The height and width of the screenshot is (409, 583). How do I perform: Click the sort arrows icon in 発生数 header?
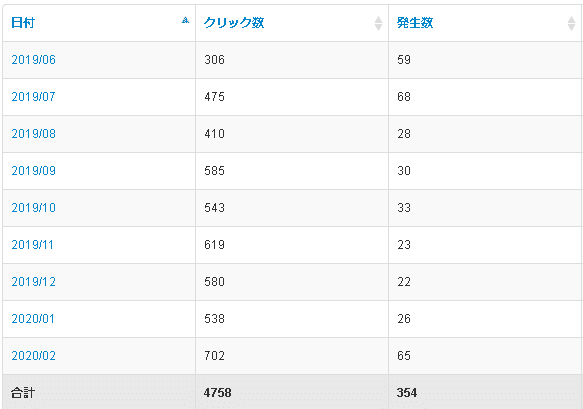pyautogui.click(x=571, y=23)
